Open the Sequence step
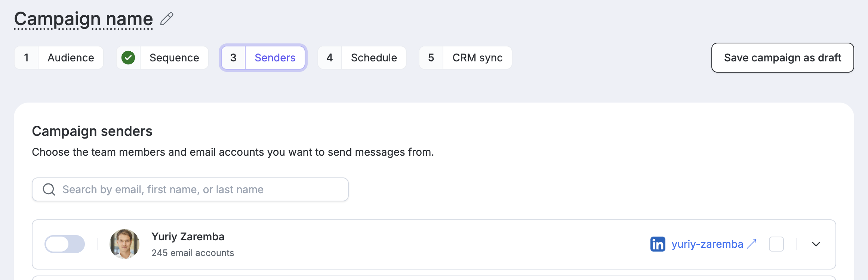Viewport: 868px width, 280px height. pos(162,58)
